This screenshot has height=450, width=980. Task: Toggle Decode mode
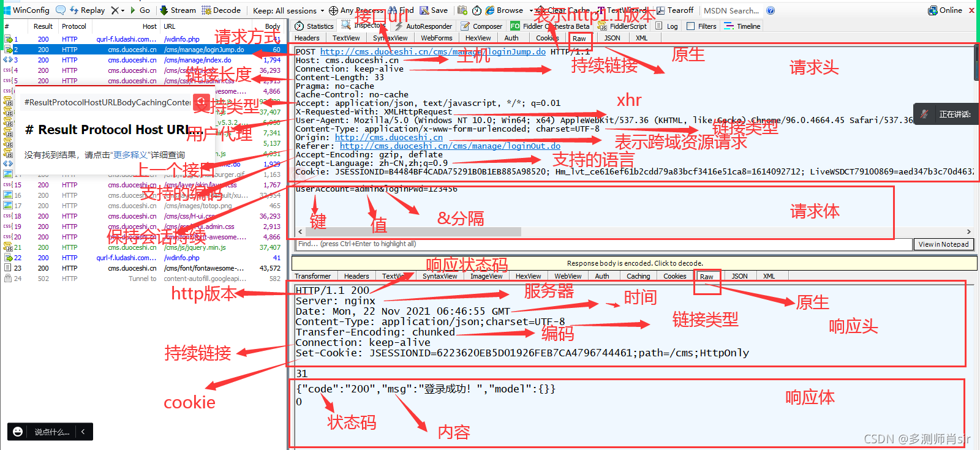221,10
